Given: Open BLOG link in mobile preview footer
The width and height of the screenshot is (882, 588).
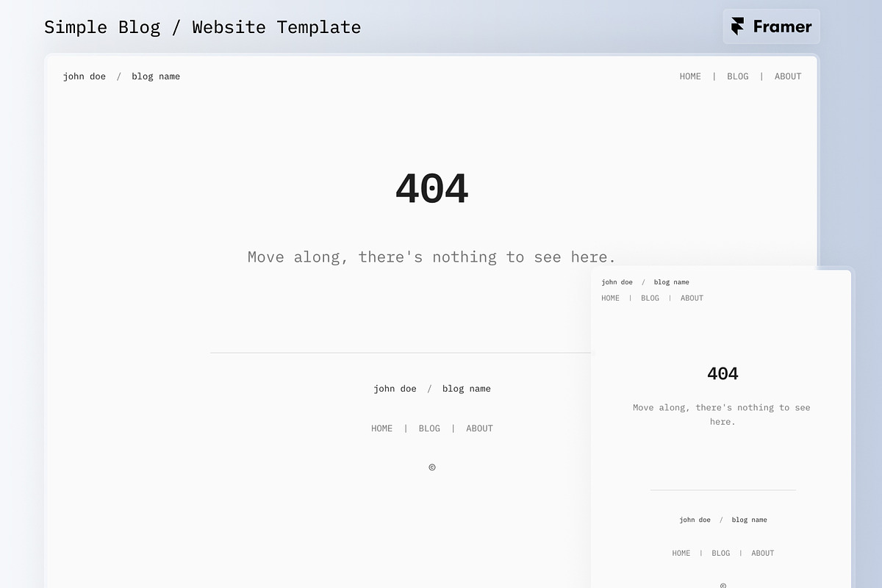Looking at the screenshot, I should point(721,553).
